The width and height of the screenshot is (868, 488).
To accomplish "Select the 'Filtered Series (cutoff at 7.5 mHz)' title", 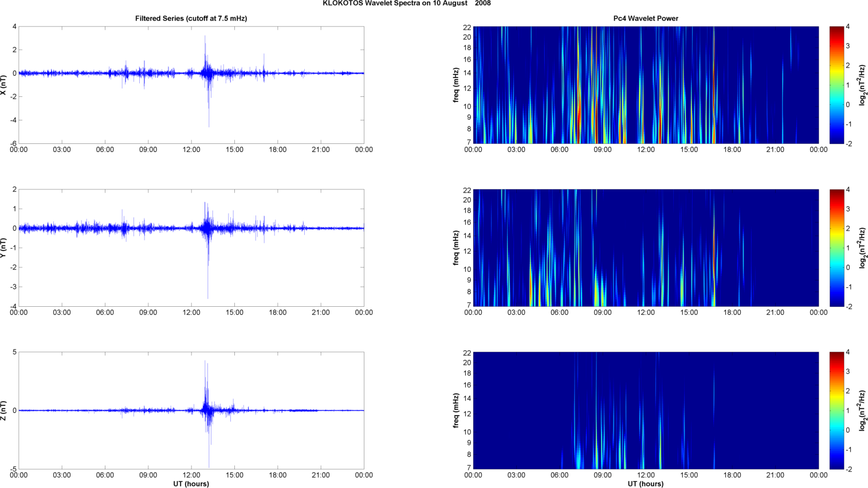I will (191, 18).
